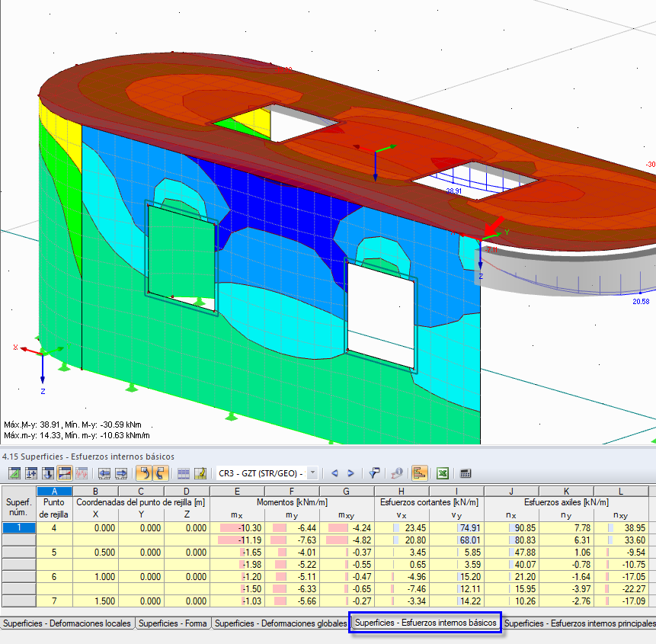
Task: Click my value -6.44 cell
Action: tap(292, 527)
